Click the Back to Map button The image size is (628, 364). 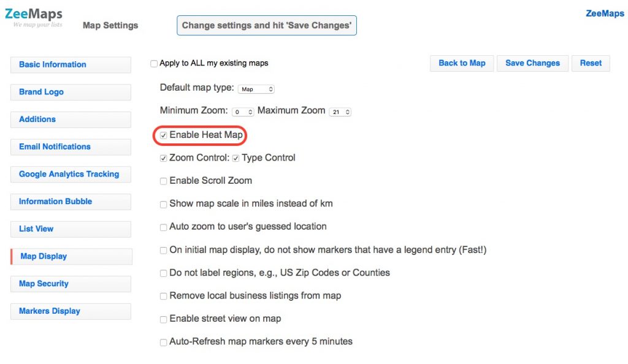tap(462, 63)
